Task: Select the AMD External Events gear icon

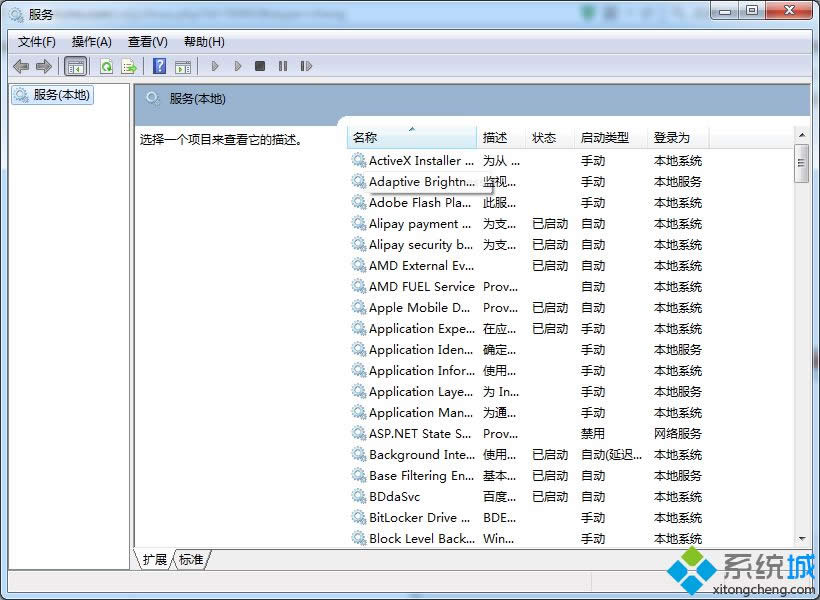Action: [359, 265]
